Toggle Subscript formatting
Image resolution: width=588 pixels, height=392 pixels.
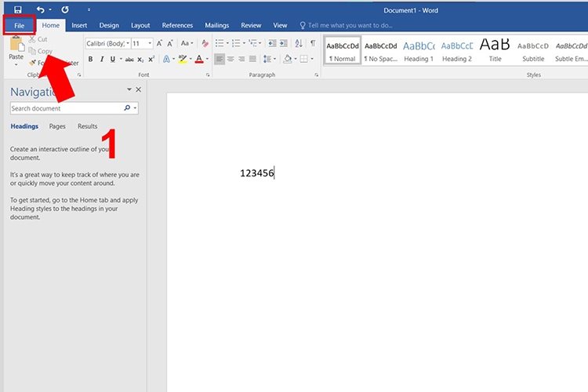(x=140, y=60)
